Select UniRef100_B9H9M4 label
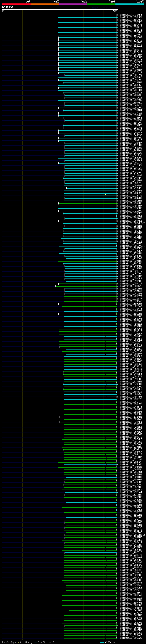The height and width of the screenshot is (644, 146). tap(131, 304)
